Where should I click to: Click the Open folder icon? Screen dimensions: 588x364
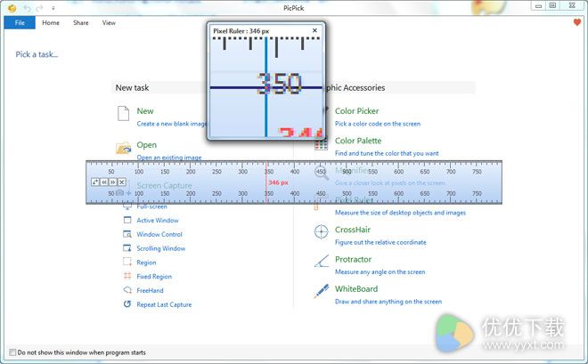(x=123, y=148)
